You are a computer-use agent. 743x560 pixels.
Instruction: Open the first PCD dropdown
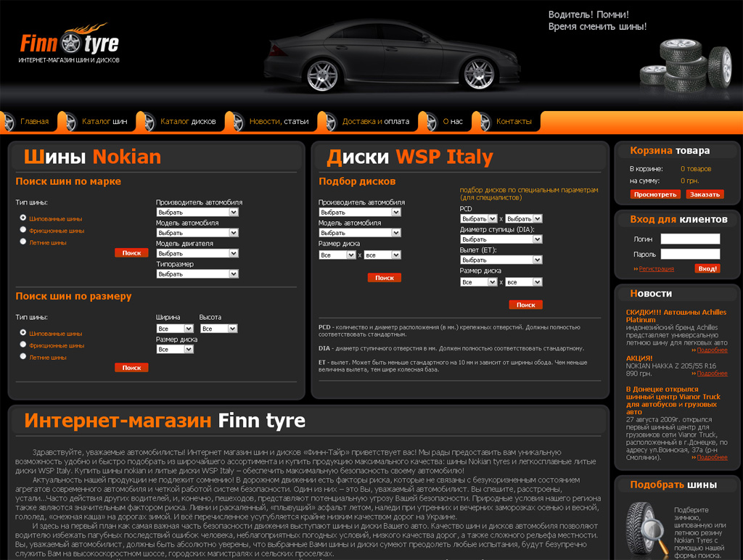(479, 219)
